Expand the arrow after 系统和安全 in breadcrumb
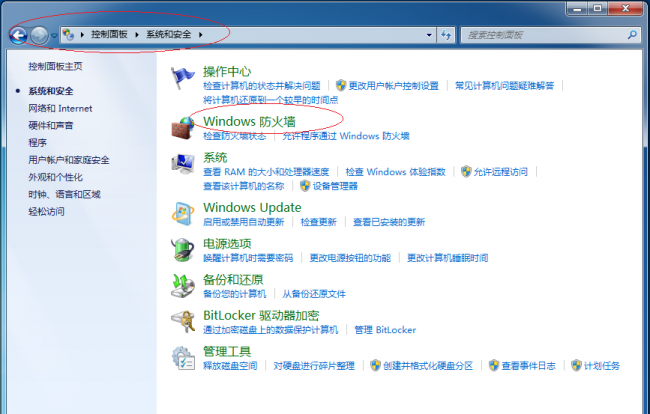Screen dimensions: 650x414 (x=201, y=35)
